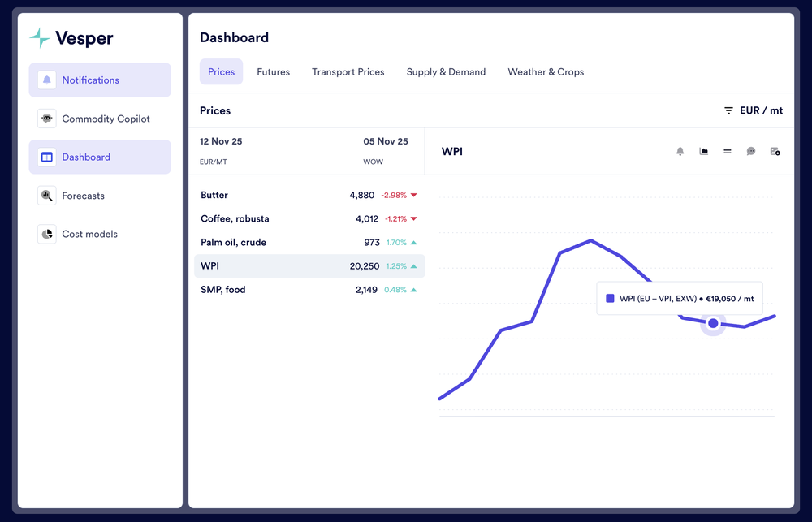Screen dimensions: 812x522
Task: Select Palm oil, crude row
Action: [x=309, y=243]
